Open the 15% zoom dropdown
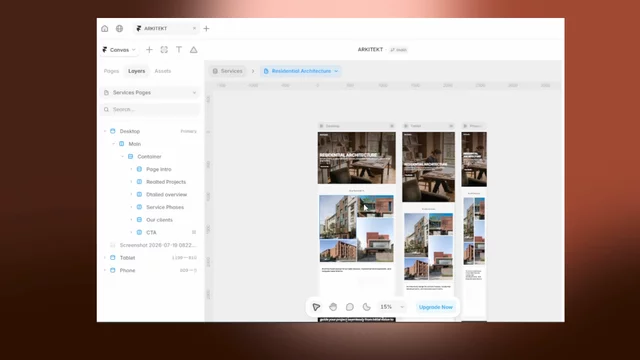Image resolution: width=640 pixels, height=360 pixels. [x=392, y=307]
